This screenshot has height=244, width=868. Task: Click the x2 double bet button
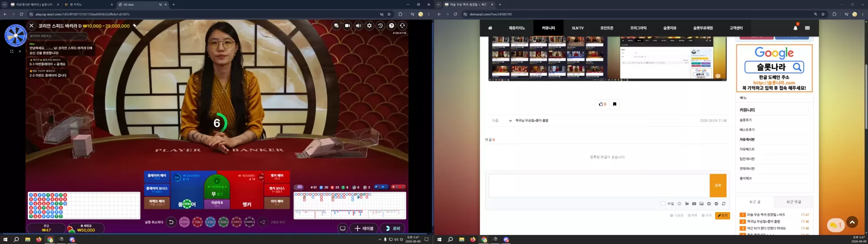(263, 222)
